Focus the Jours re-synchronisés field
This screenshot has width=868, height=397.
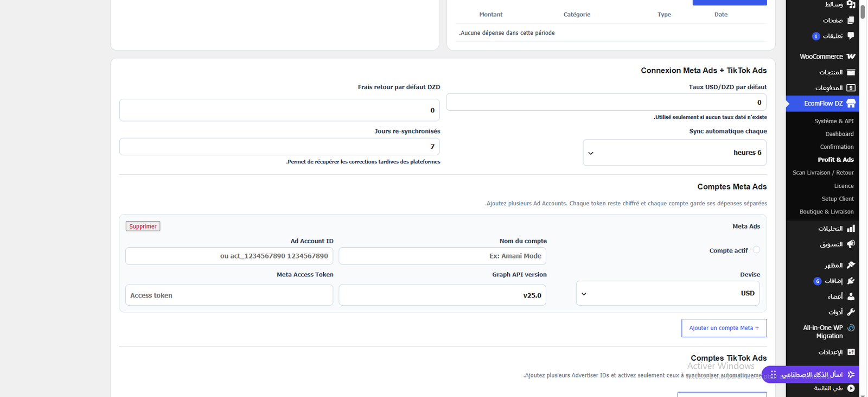coord(279,147)
